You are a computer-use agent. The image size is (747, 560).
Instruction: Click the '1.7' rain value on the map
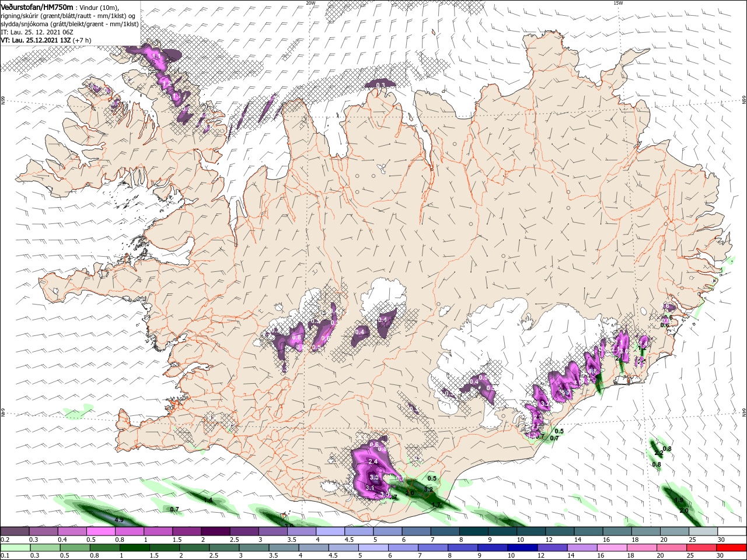(436, 505)
